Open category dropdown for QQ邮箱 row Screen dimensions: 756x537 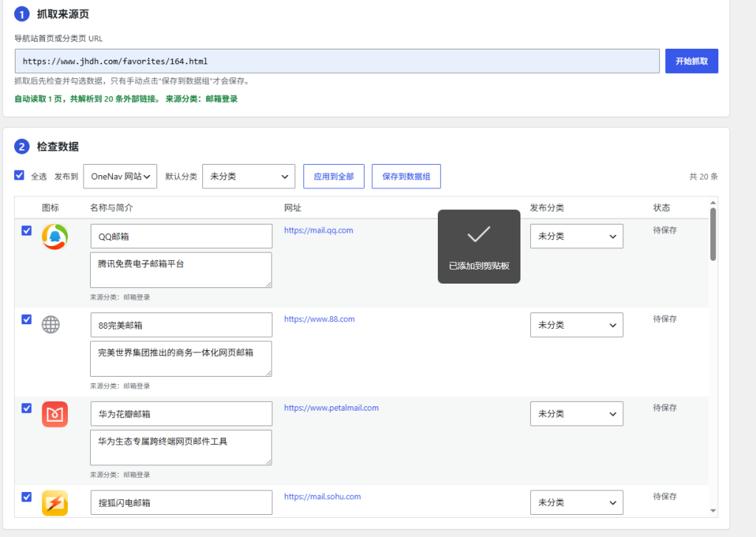tap(577, 236)
